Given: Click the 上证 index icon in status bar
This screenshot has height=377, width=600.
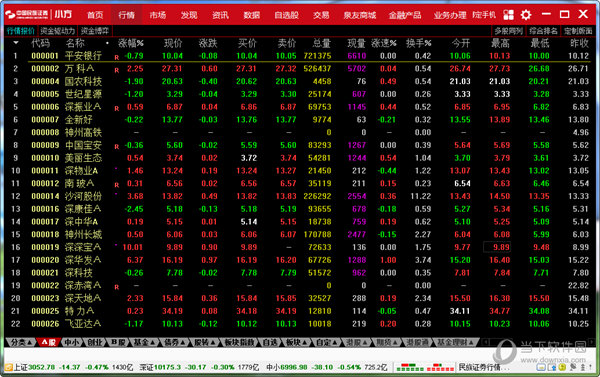Looking at the screenshot, I should [x=8, y=367].
